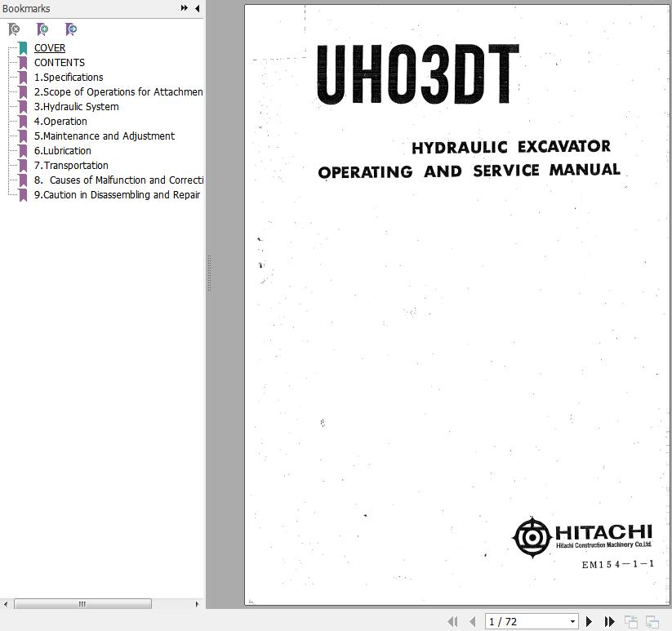Click the purple bookmark icon beside CONTENTS
The image size is (672, 631).
point(23,63)
